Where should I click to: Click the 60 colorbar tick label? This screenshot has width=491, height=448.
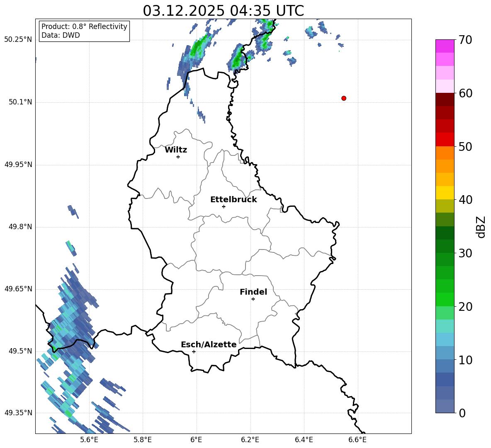pyautogui.click(x=465, y=93)
